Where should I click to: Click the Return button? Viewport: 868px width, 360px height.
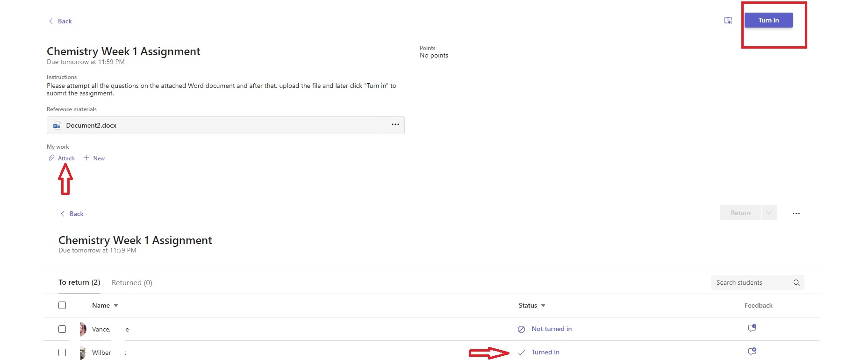point(740,213)
